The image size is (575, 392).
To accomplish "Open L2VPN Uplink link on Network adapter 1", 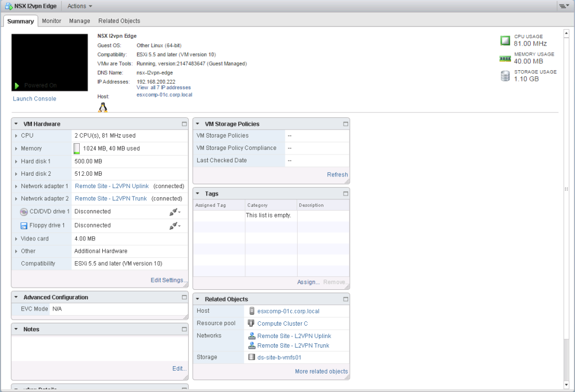I will click(x=112, y=186).
